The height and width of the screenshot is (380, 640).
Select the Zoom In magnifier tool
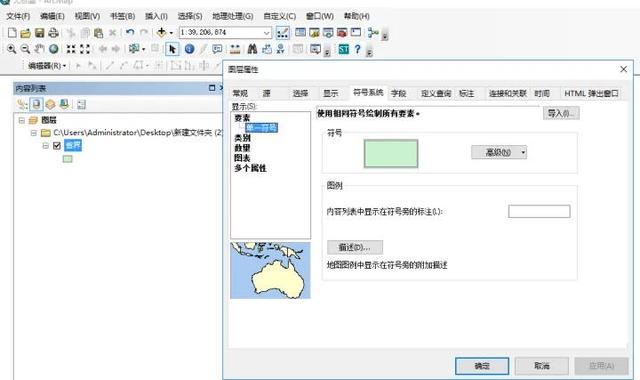pos(11,49)
